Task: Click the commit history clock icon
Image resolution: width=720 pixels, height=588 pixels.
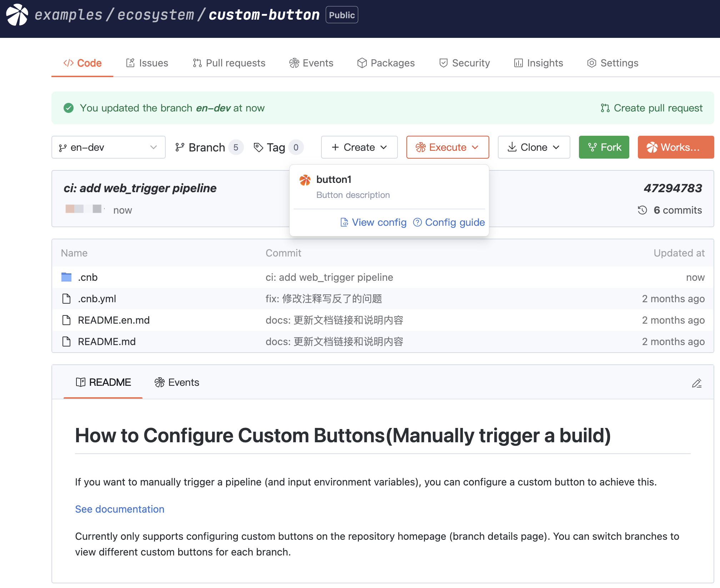Action: pos(642,210)
